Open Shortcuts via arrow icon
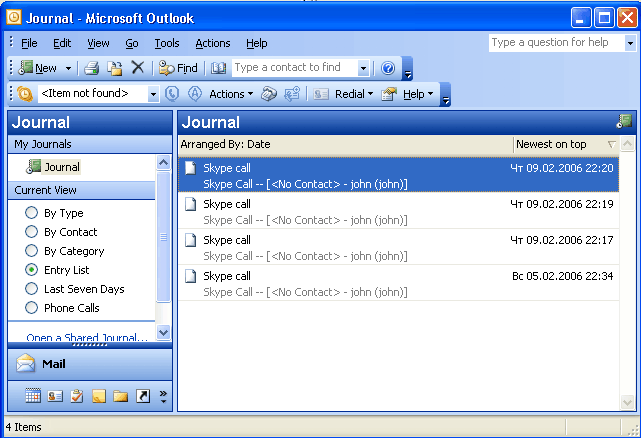641x438 pixels. point(143,396)
